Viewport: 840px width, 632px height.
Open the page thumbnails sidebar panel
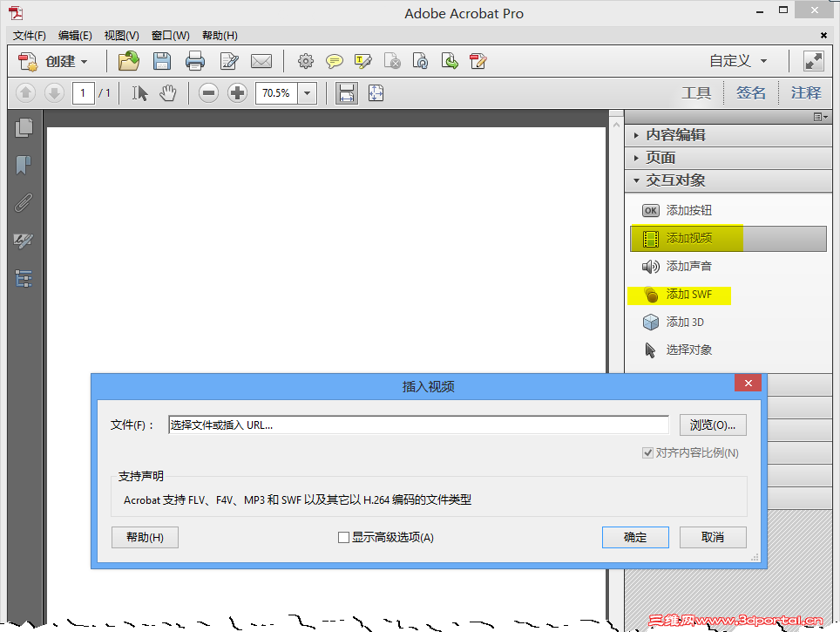point(24,127)
